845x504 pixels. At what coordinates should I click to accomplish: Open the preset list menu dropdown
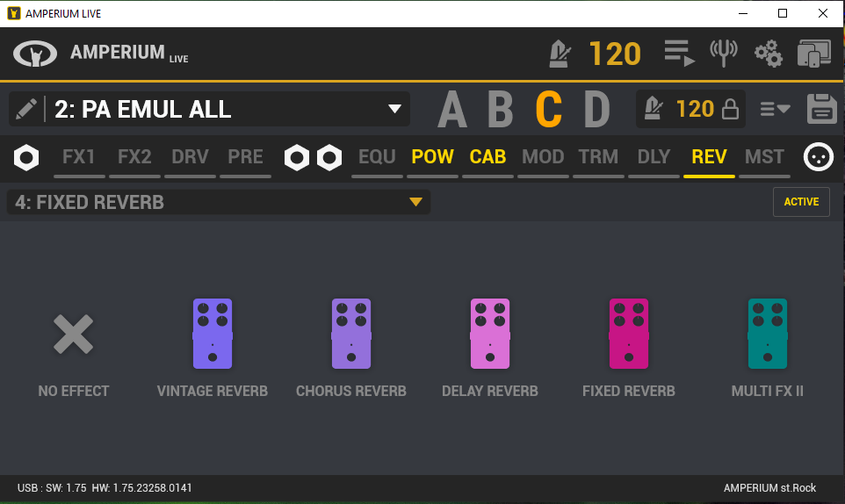click(x=776, y=109)
